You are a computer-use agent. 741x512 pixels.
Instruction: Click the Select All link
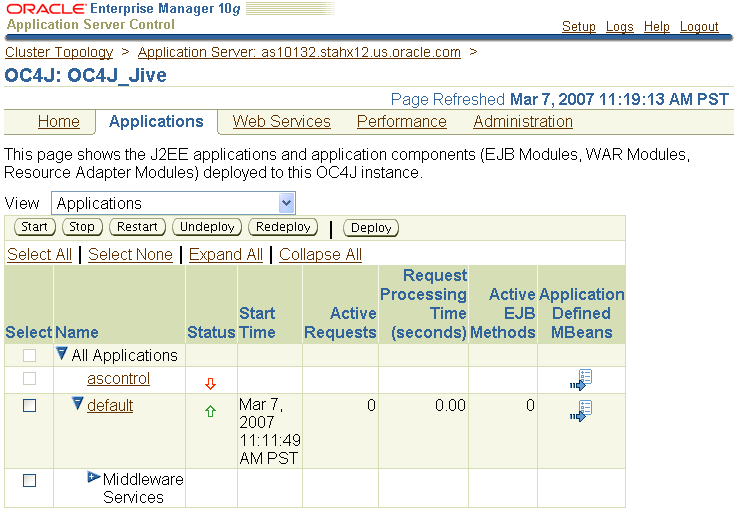(39, 254)
